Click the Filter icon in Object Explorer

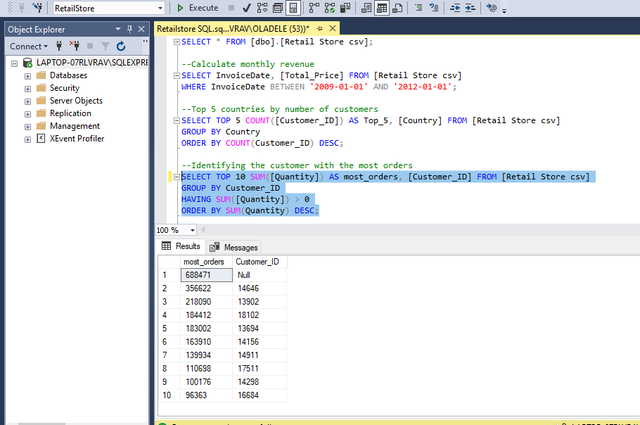click(x=105, y=46)
